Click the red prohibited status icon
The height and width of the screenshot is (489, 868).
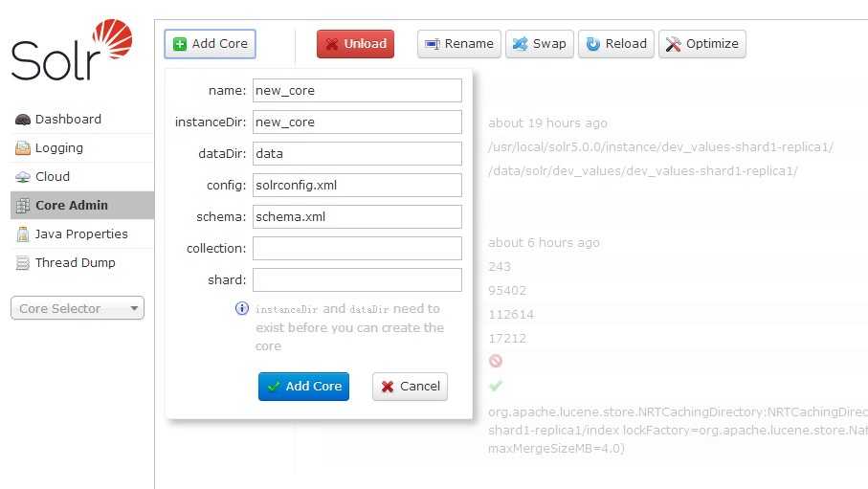click(x=496, y=361)
